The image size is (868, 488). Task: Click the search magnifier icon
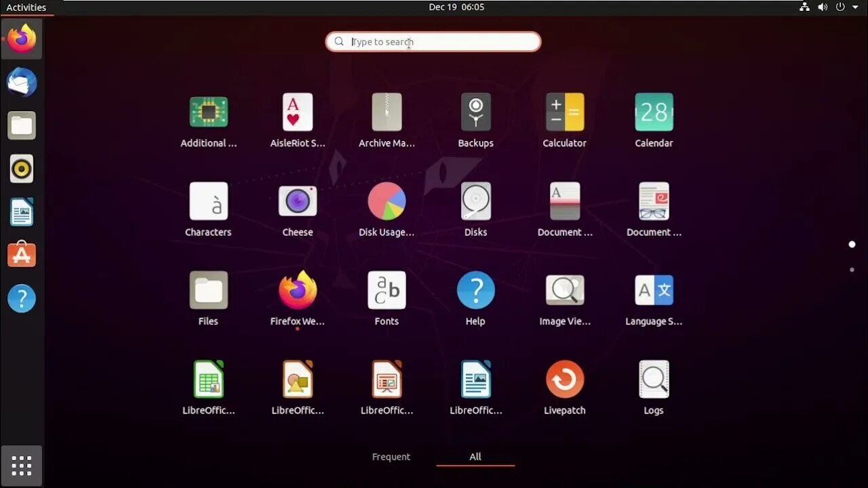pos(339,42)
